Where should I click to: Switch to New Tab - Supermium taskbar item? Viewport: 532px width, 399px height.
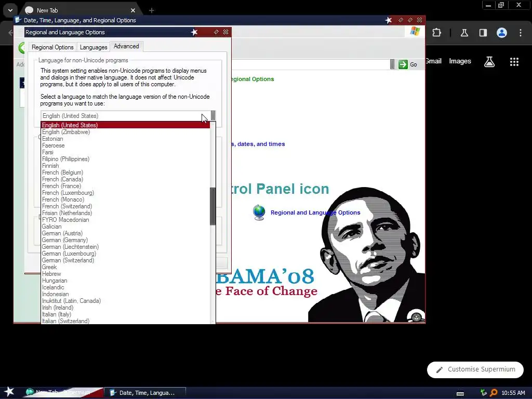(x=64, y=393)
